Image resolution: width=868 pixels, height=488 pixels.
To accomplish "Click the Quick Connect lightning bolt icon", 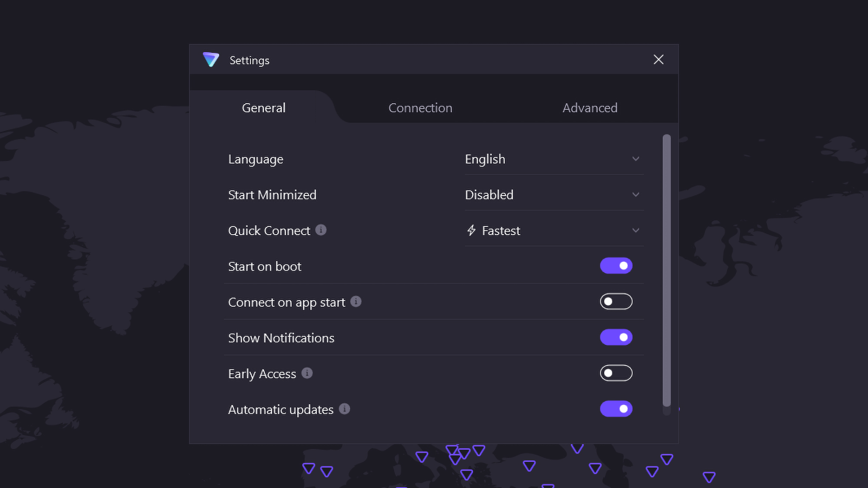I will coord(470,231).
